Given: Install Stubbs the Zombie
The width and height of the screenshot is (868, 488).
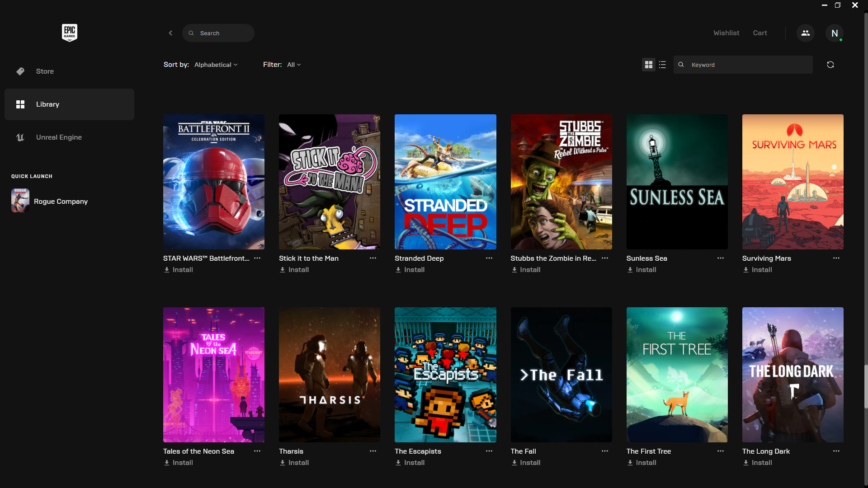Looking at the screenshot, I should tap(526, 270).
